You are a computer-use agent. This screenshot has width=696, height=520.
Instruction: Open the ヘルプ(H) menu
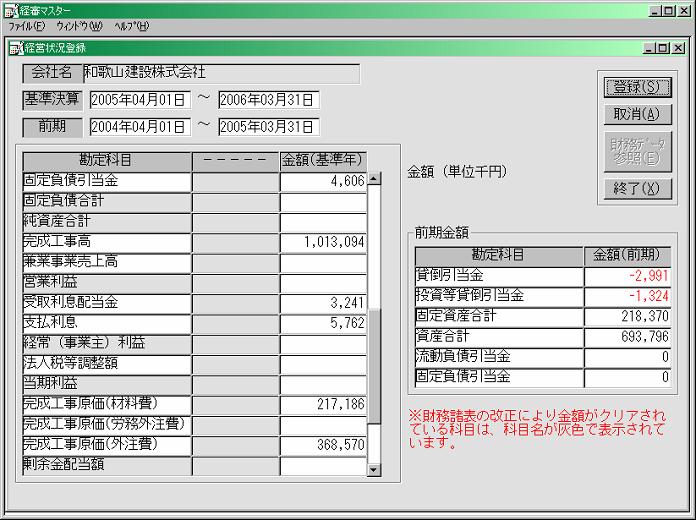pyautogui.click(x=131, y=26)
